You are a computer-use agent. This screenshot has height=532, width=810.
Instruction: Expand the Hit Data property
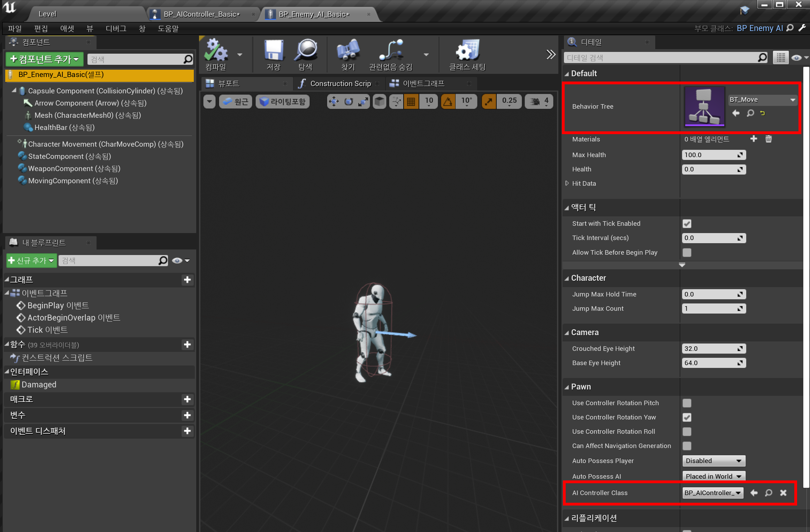pos(567,183)
